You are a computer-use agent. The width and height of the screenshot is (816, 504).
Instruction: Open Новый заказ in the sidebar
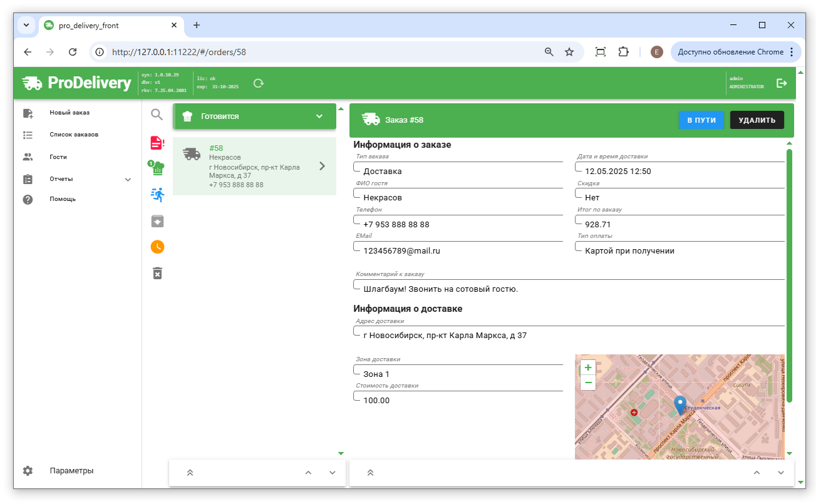point(70,113)
